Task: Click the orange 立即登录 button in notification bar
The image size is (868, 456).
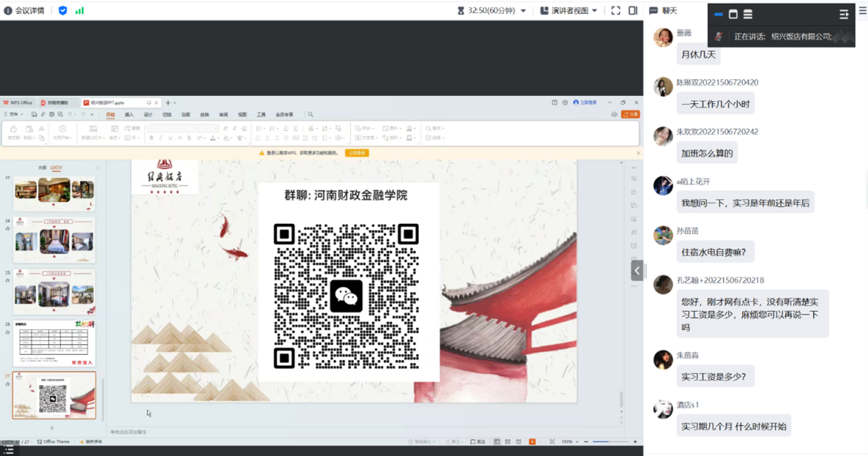Action: (357, 153)
